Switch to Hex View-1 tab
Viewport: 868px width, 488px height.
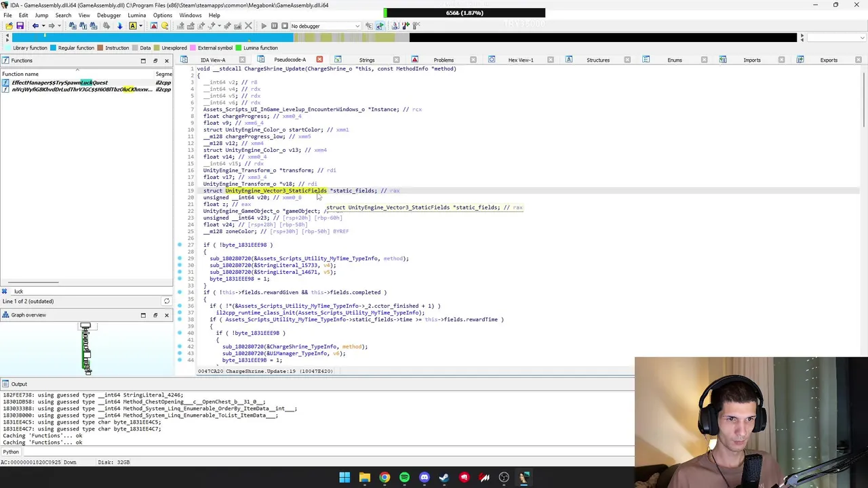click(x=521, y=60)
